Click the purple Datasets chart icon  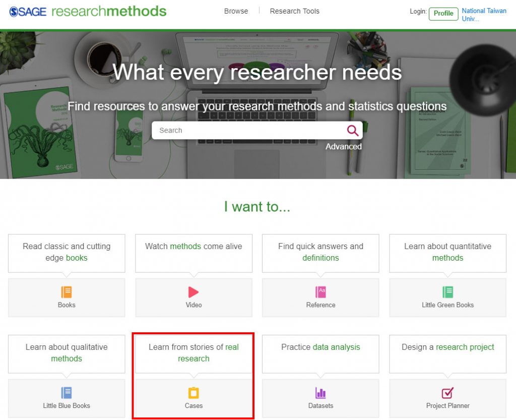tap(320, 393)
